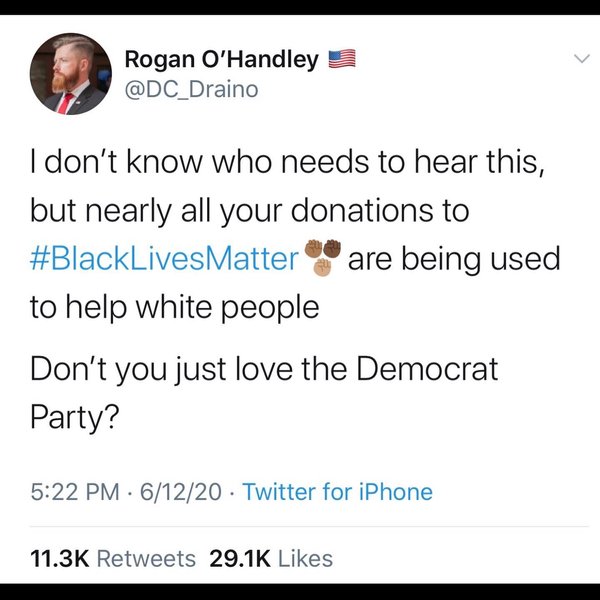Image resolution: width=600 pixels, height=600 pixels.
Task: Click the 'are being used' tweet text
Action: click(454, 259)
